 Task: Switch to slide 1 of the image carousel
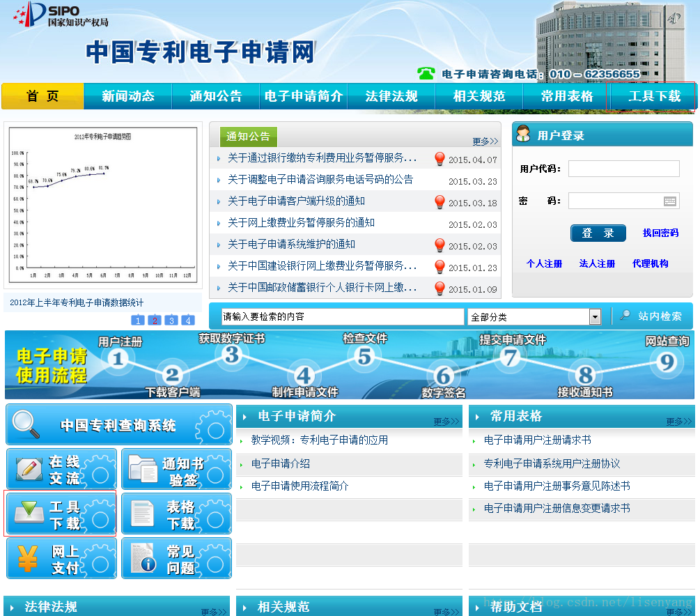point(137,321)
